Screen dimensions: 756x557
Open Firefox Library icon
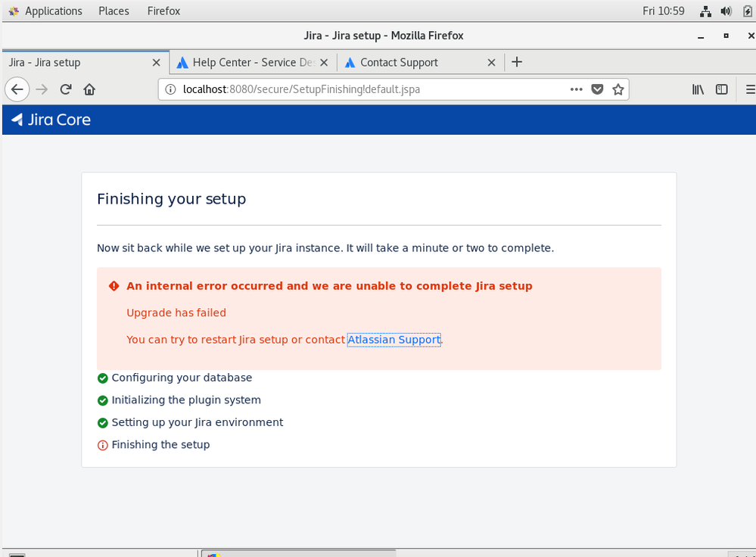pos(698,89)
